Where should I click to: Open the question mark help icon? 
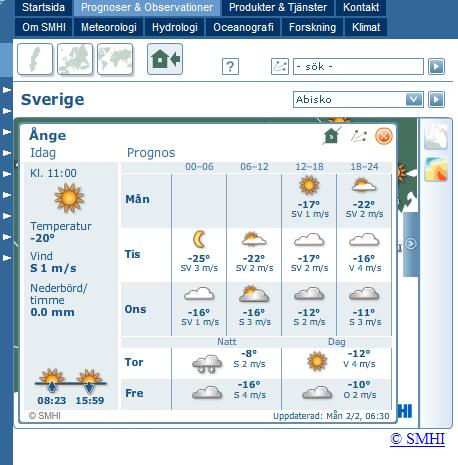point(230,66)
